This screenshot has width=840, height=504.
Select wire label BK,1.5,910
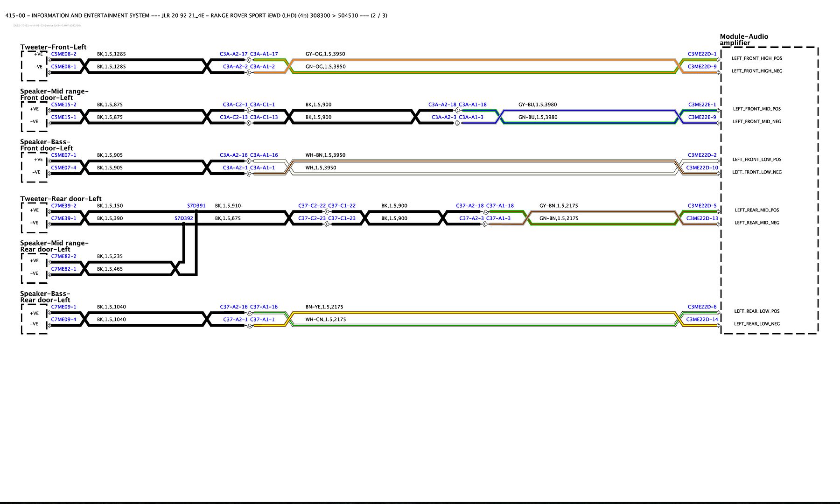(x=228, y=205)
